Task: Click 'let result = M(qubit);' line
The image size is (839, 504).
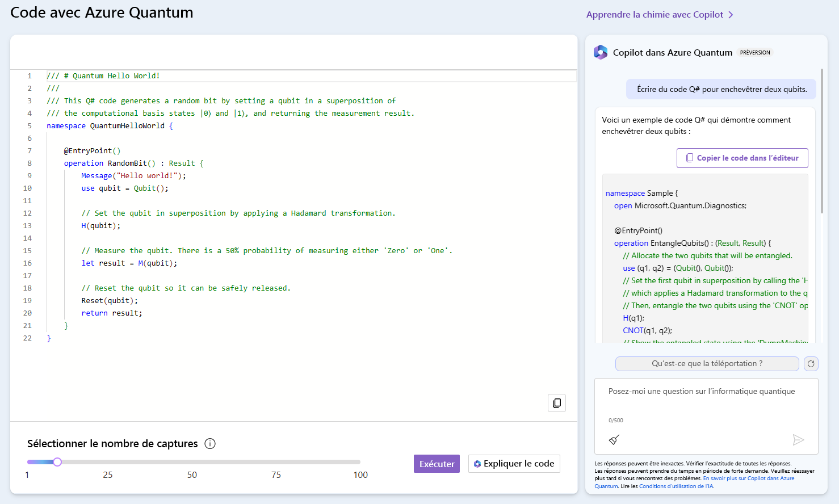Action: coord(129,263)
